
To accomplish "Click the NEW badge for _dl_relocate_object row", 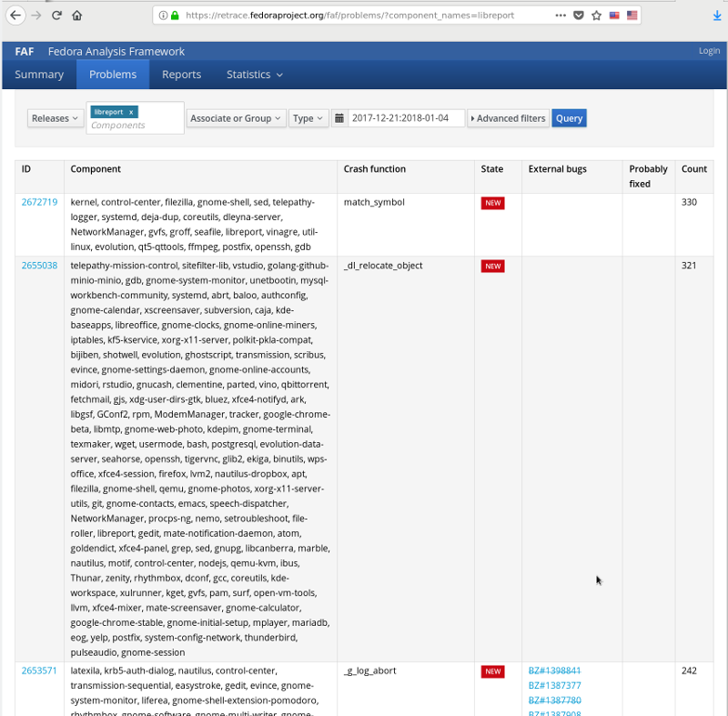I will (492, 266).
